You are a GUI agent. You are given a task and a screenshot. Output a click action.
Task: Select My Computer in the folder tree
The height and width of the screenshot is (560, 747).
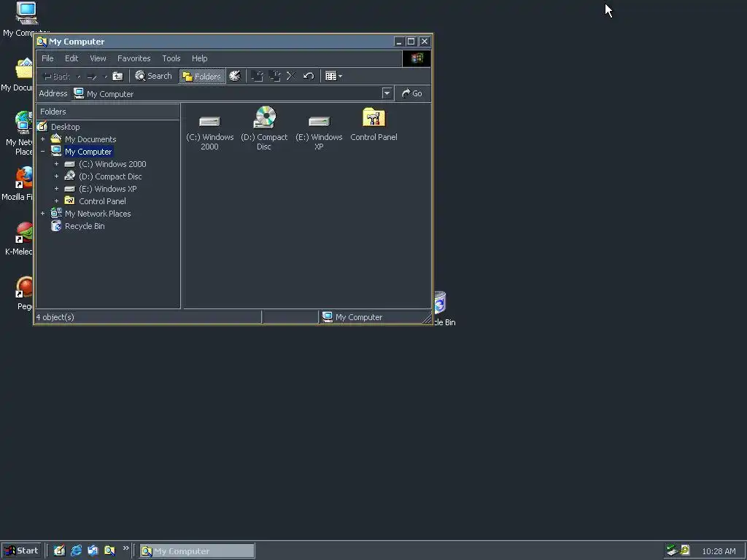(x=88, y=152)
